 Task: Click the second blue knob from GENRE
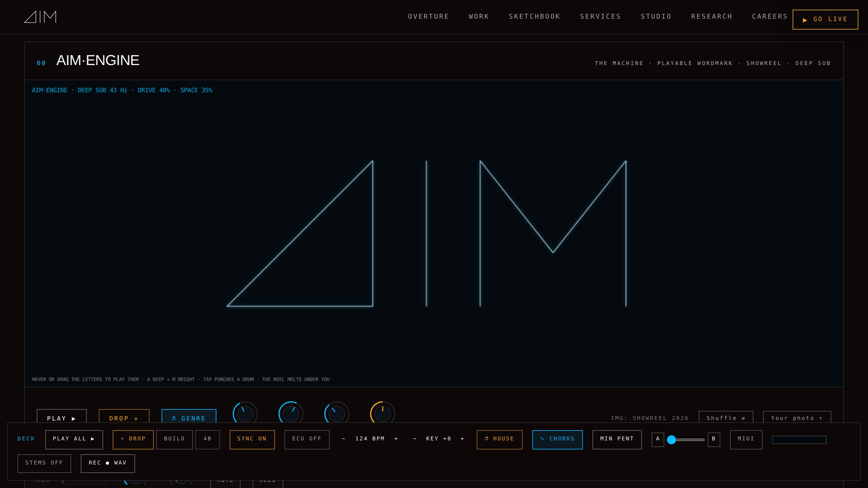tap(291, 413)
